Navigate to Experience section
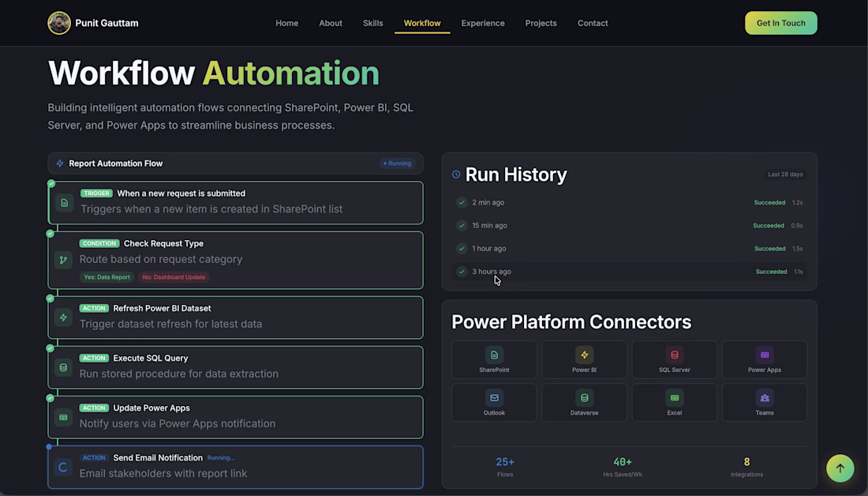Image resolution: width=868 pixels, height=496 pixels. (483, 23)
